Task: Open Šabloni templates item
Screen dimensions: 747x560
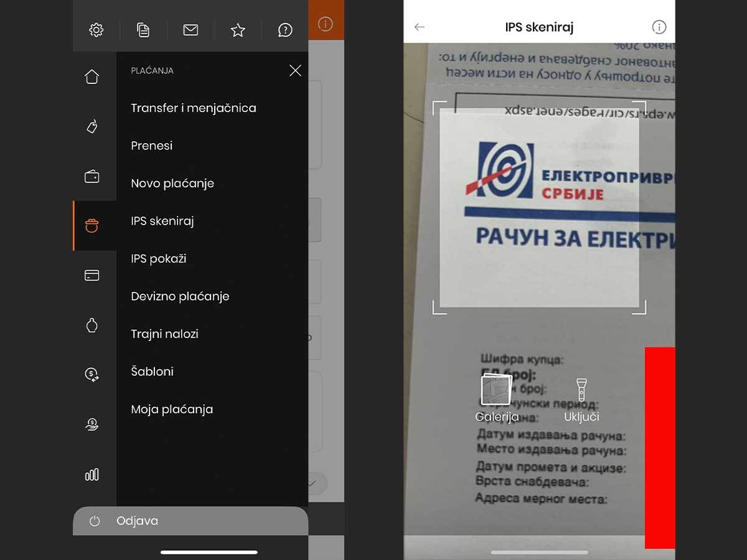Action: tap(152, 371)
